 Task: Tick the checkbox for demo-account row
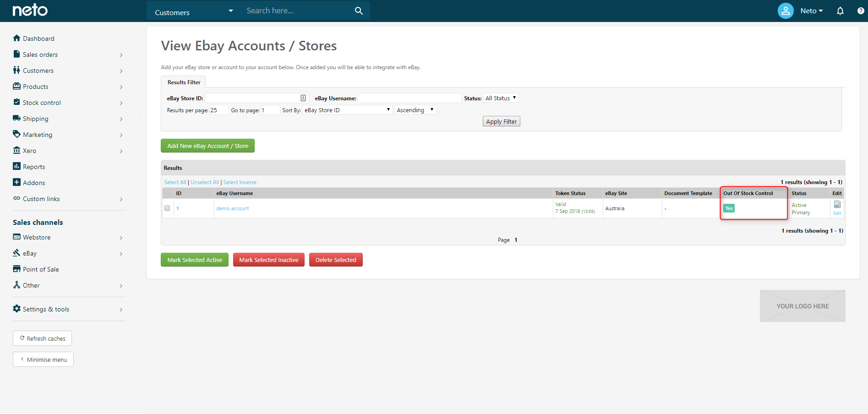click(x=167, y=208)
